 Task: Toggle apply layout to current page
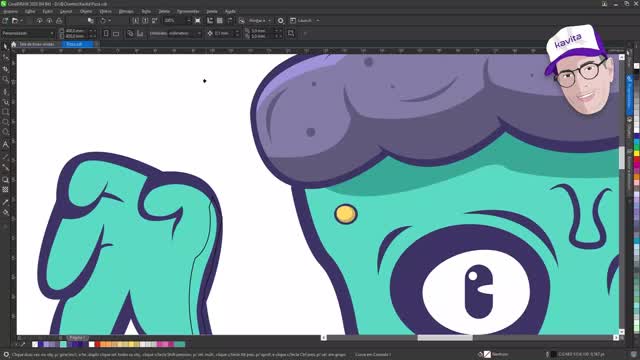(x=140, y=33)
